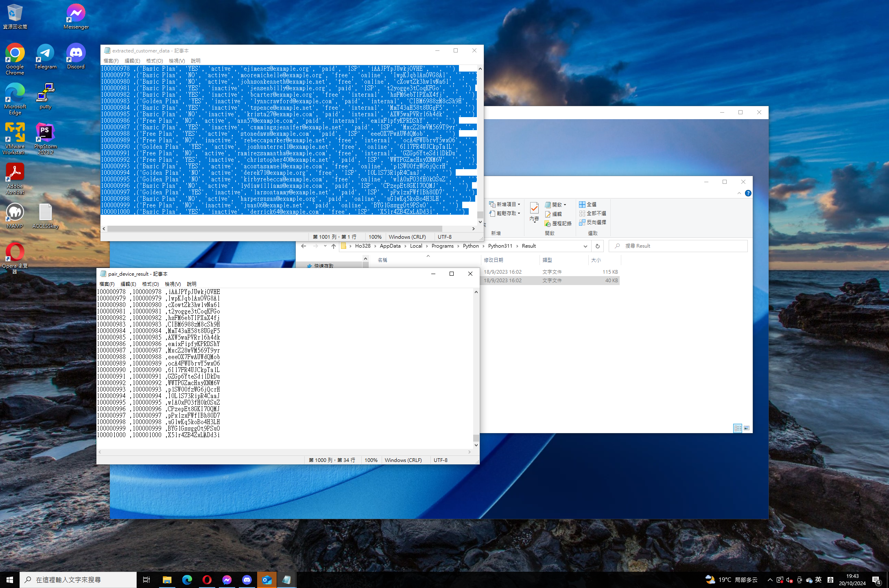This screenshot has width=889, height=588.
Task: Click 反向選擇 (Invert selection) in the ribbon
Action: tap(592, 222)
